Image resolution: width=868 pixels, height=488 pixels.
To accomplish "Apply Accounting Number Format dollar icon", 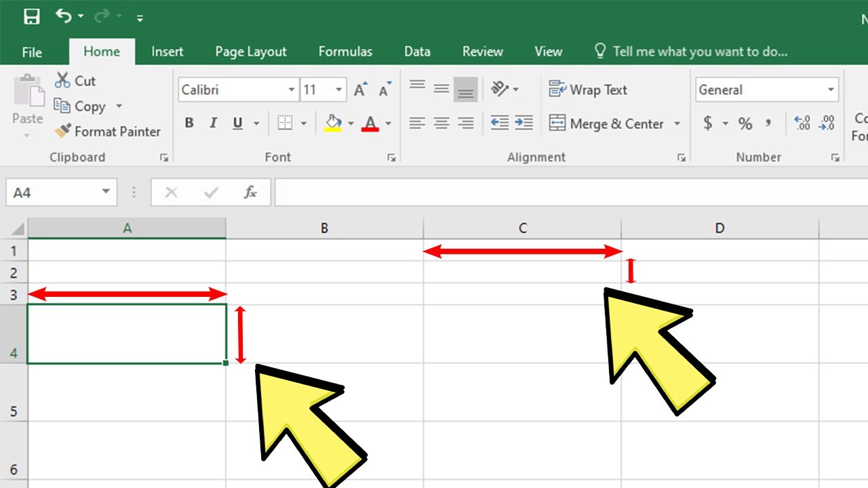I will tap(708, 123).
